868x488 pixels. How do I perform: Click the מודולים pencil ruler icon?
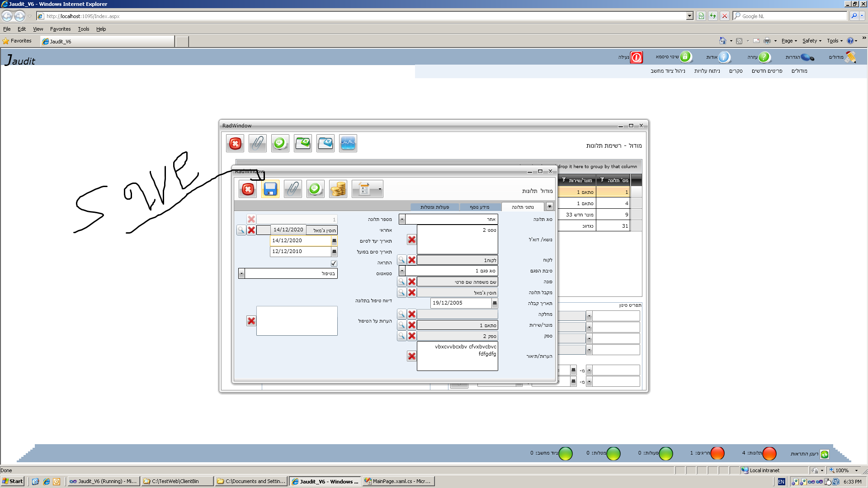click(x=850, y=57)
